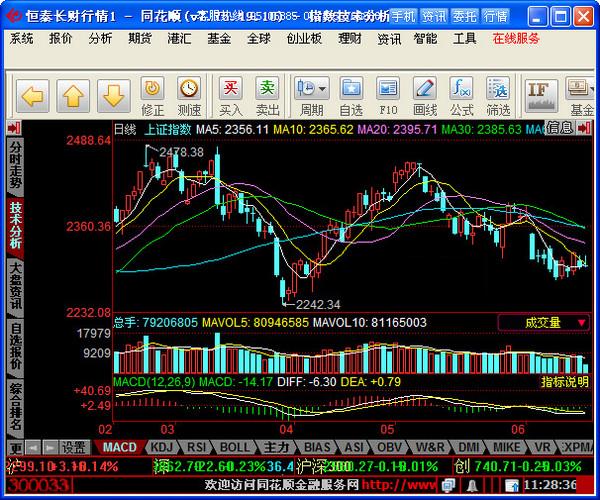
Task: Switch to the MIKE indicator tab
Action: 507,447
